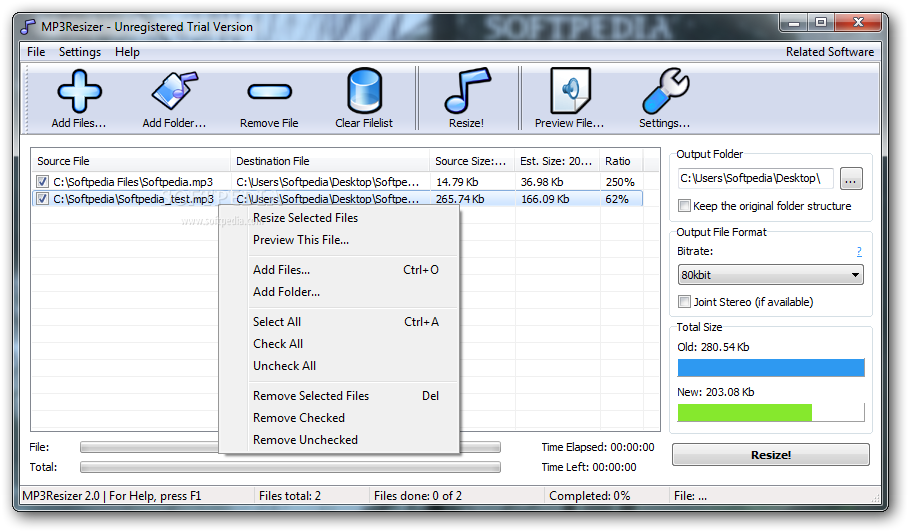The width and height of the screenshot is (909, 532).
Task: Click the Add Files plus icon
Action: (79, 91)
